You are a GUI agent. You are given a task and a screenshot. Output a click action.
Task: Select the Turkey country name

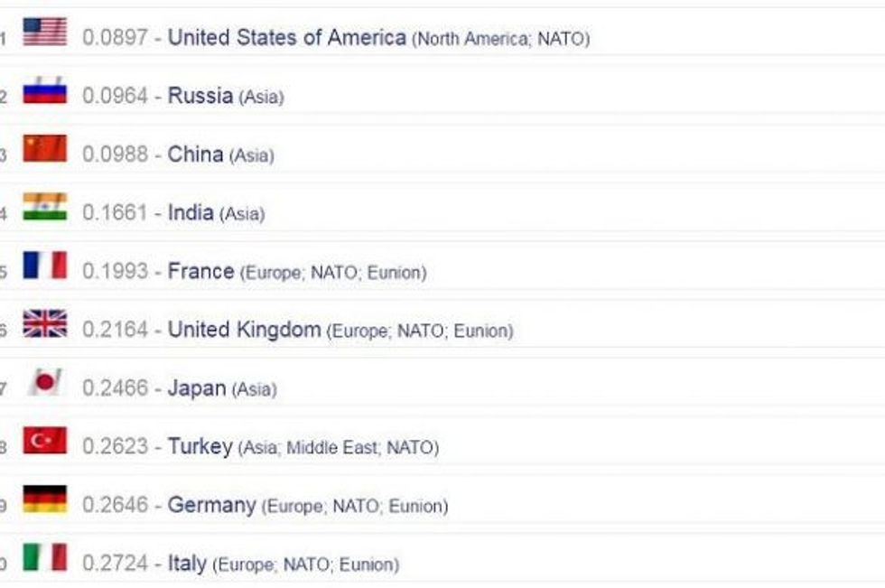[200, 446]
